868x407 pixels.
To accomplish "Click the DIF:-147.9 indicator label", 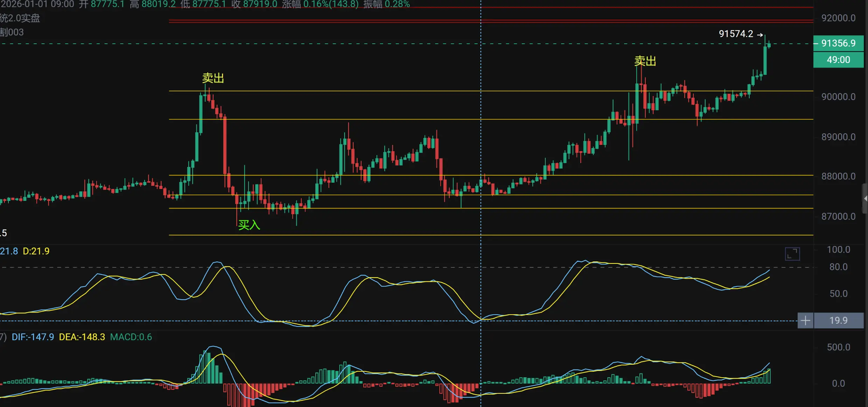I will 33,337.
